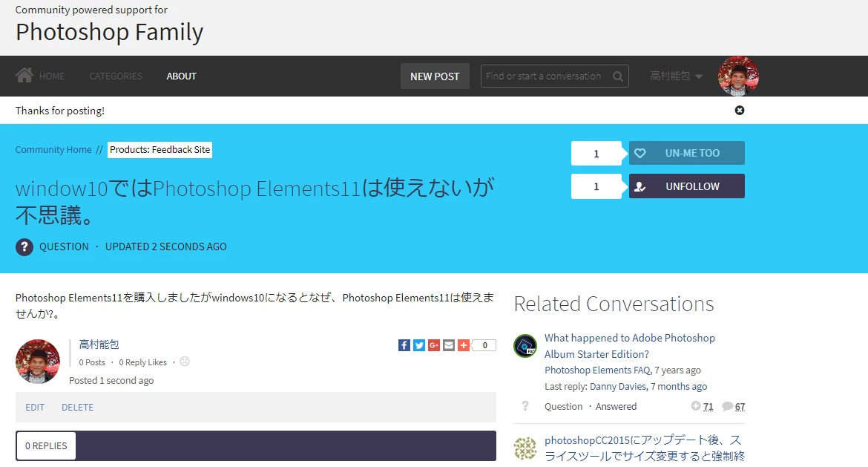868x467 pixels.
Task: Click the 0 Reply Likes text
Action: pos(143,362)
